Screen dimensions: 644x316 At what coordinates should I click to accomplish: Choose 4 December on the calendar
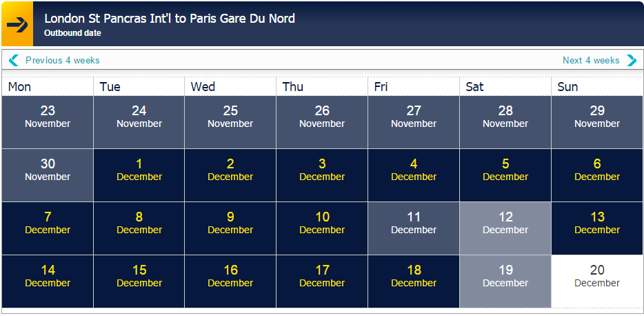tap(414, 175)
